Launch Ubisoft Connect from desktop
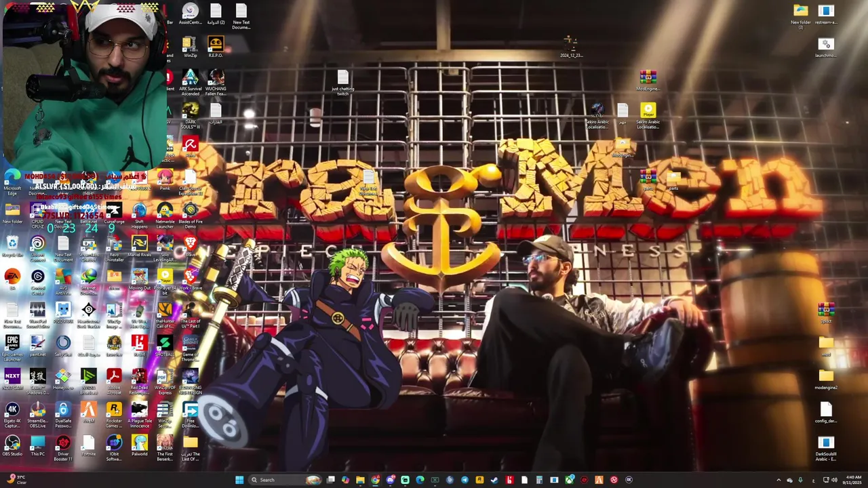 37,248
